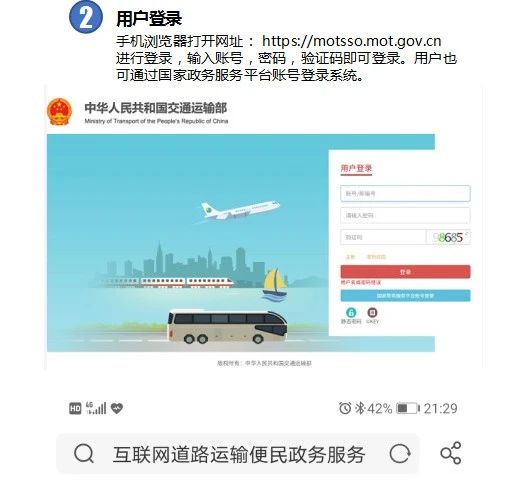Tap the Bluetooth status icon
This screenshot has height=480, width=524.
pos(360,408)
